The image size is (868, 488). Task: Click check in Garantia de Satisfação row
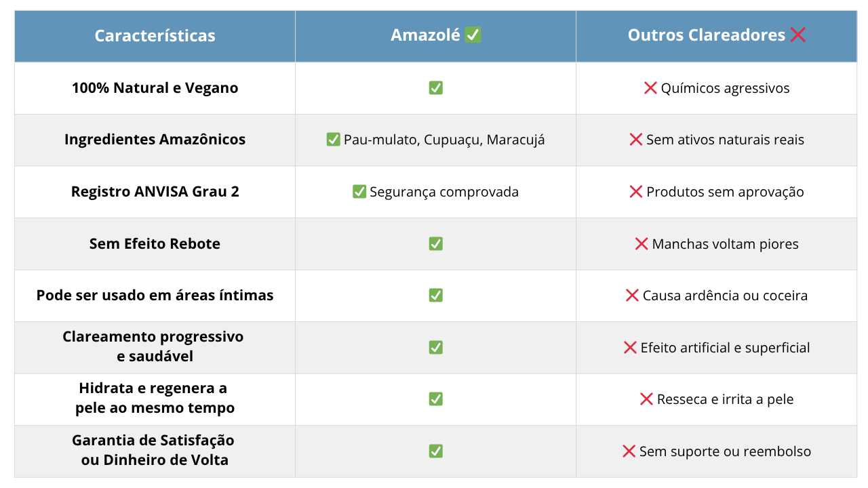(436, 451)
